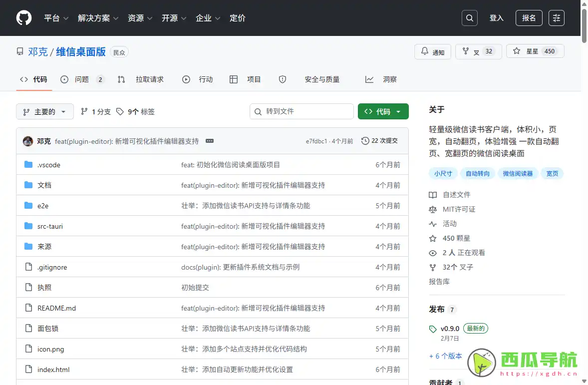
Task: Click the 报名 sign up button
Action: [529, 18]
